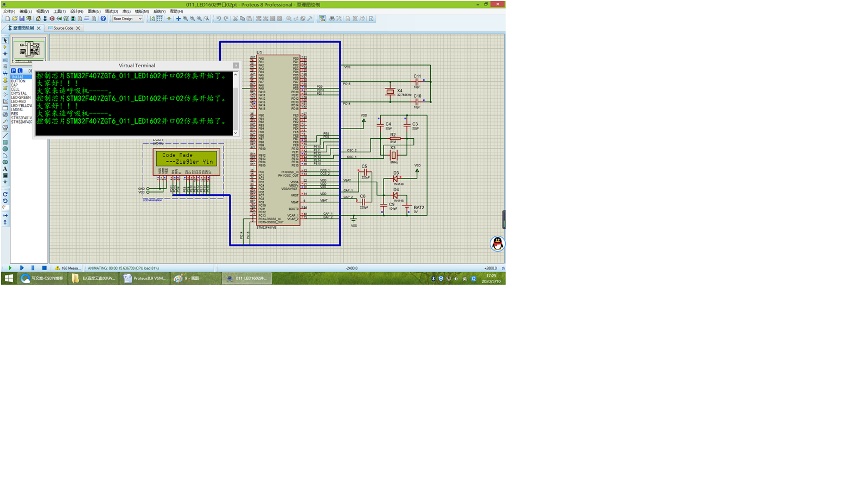Image resolution: width=868 pixels, height=488 pixels.
Task: Select 1N4148 in the device list
Action: tap(21, 77)
